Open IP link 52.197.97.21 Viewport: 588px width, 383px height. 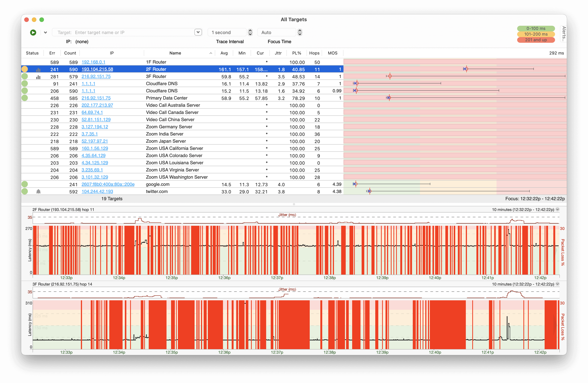[x=95, y=141]
